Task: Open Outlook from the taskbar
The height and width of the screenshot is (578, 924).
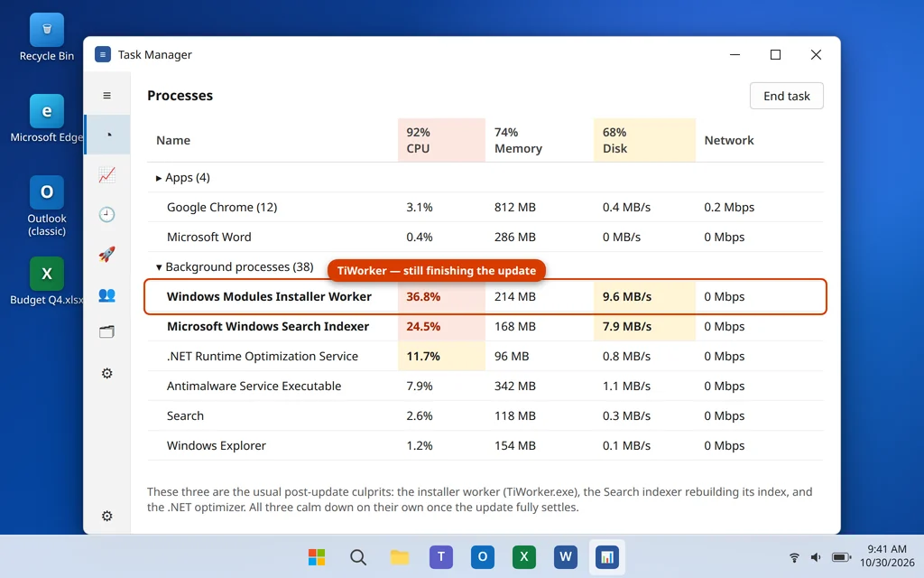Action: pyautogui.click(x=483, y=556)
